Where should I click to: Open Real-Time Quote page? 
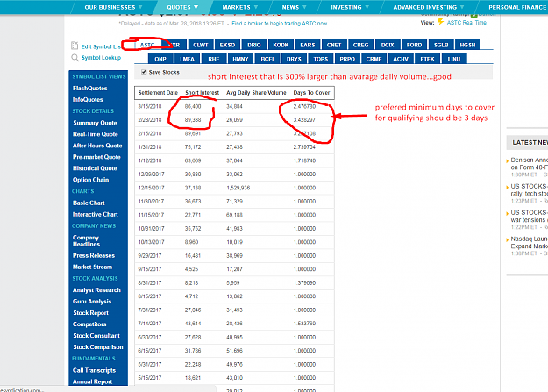coord(96,134)
